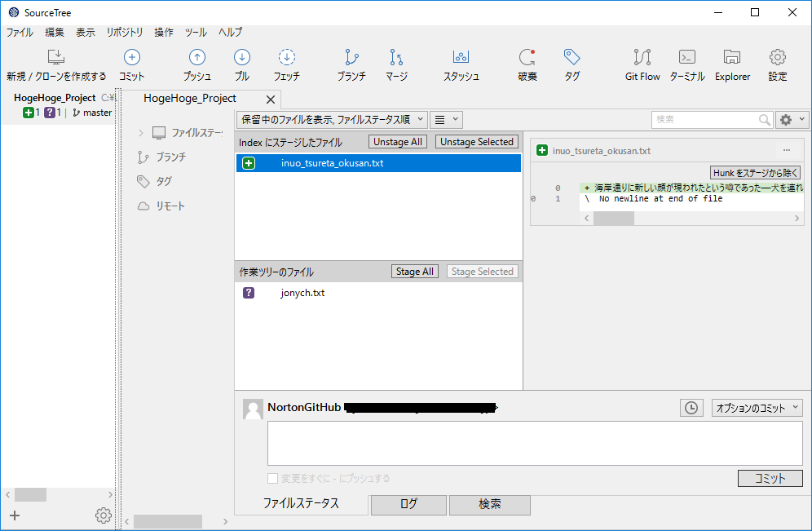Image resolution: width=812 pixels, height=531 pixels.
Task: Open the Tools (ツール) menu
Action: [x=196, y=32]
